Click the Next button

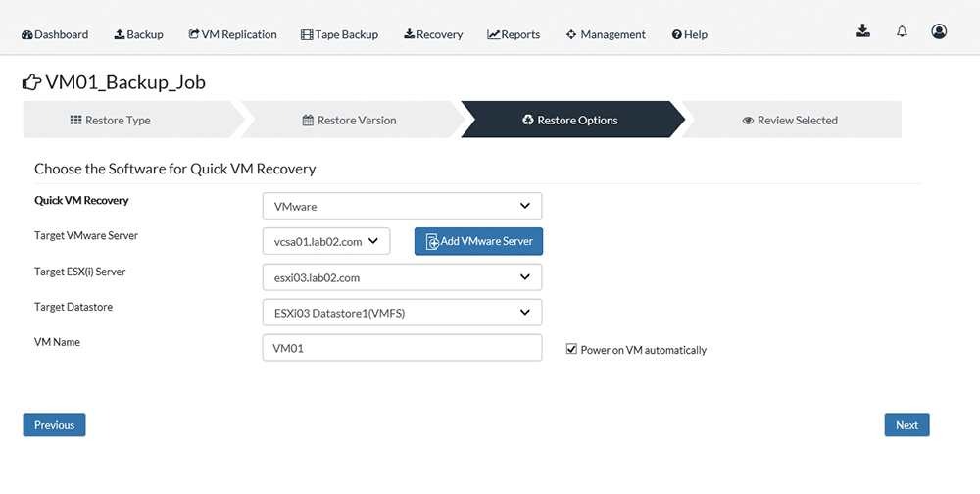[x=906, y=425]
